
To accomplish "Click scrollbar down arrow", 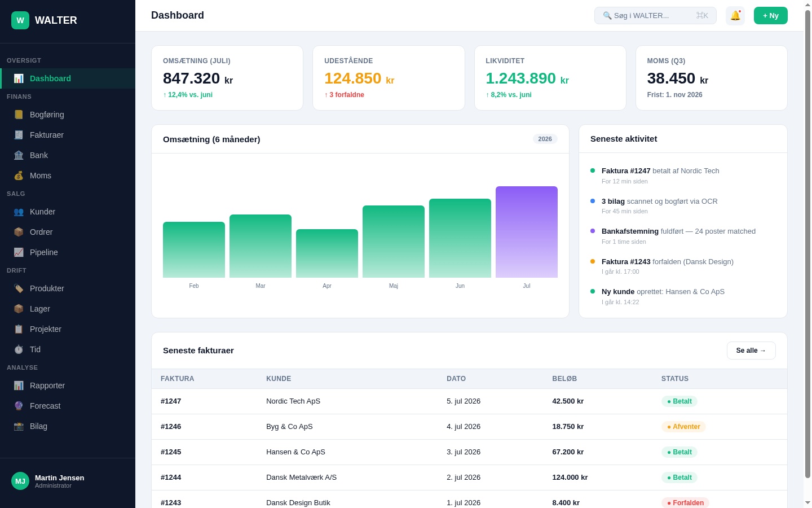I will tap(807, 502).
